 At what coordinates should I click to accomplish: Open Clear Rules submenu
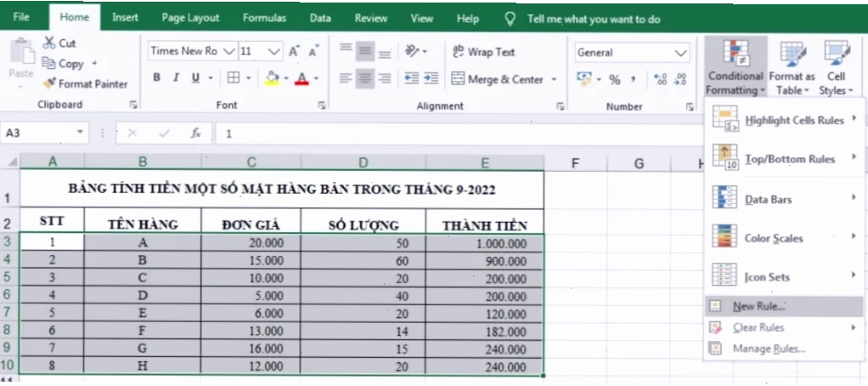tap(784, 327)
